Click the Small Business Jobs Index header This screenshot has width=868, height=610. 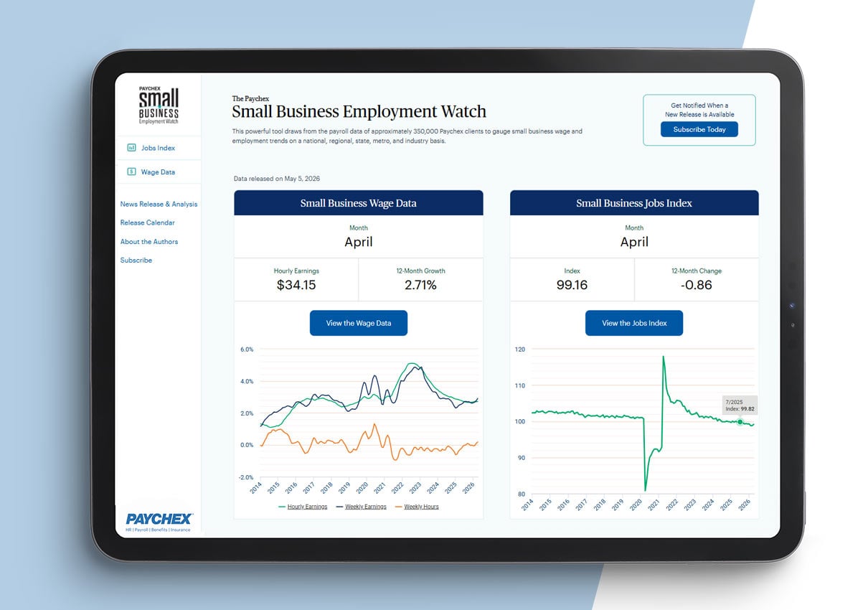click(634, 203)
